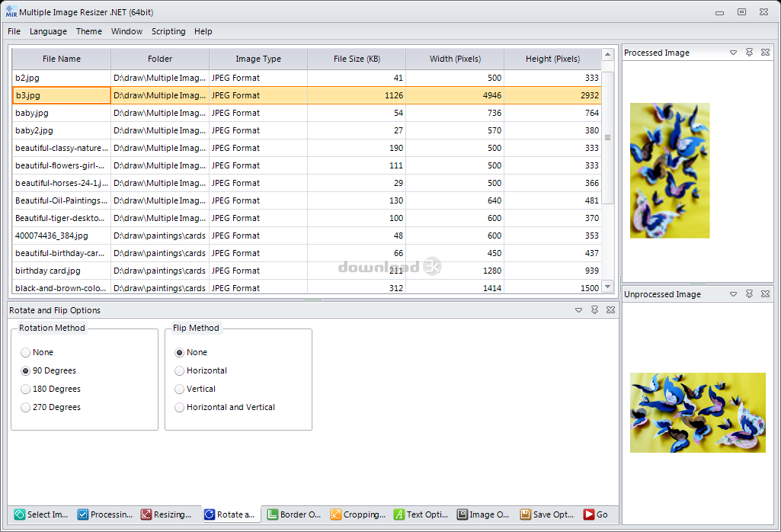Close the Unprocessed Image panel
781x532 pixels.
766,294
